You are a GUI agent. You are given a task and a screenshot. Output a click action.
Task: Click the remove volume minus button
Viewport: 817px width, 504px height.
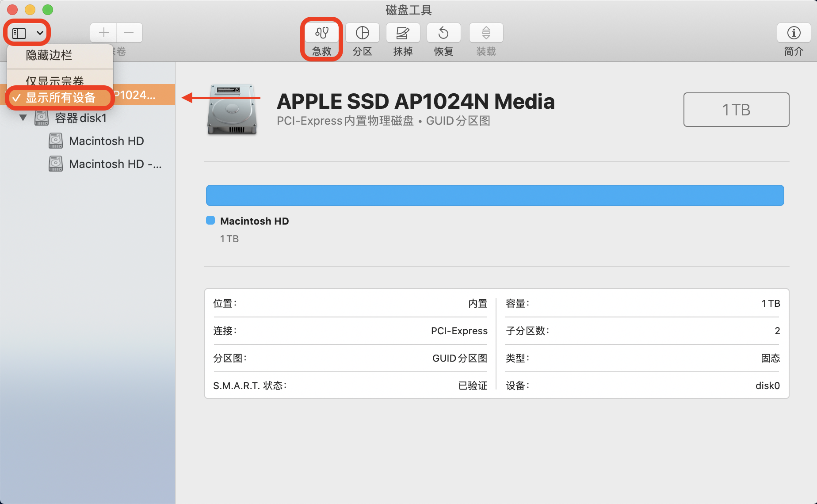pos(129,33)
